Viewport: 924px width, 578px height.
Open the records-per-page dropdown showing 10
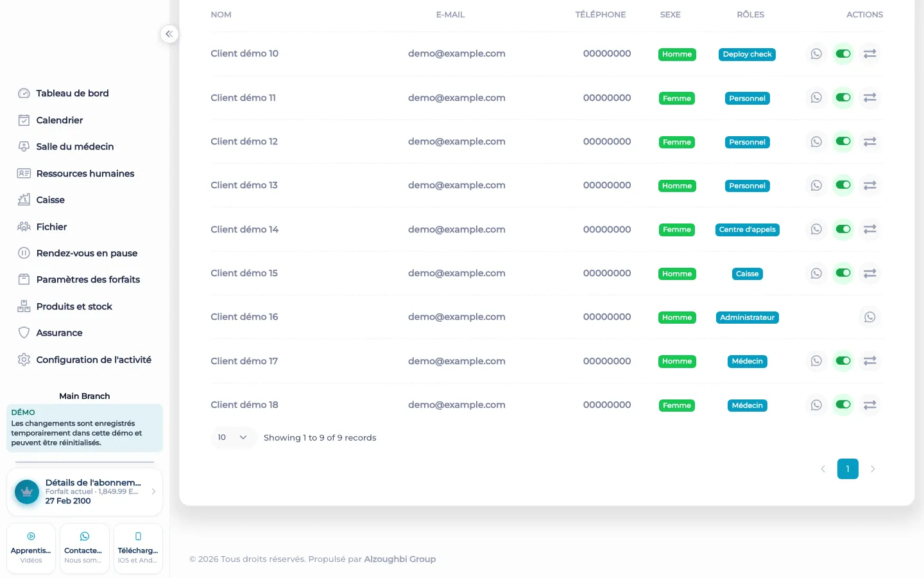coord(234,437)
